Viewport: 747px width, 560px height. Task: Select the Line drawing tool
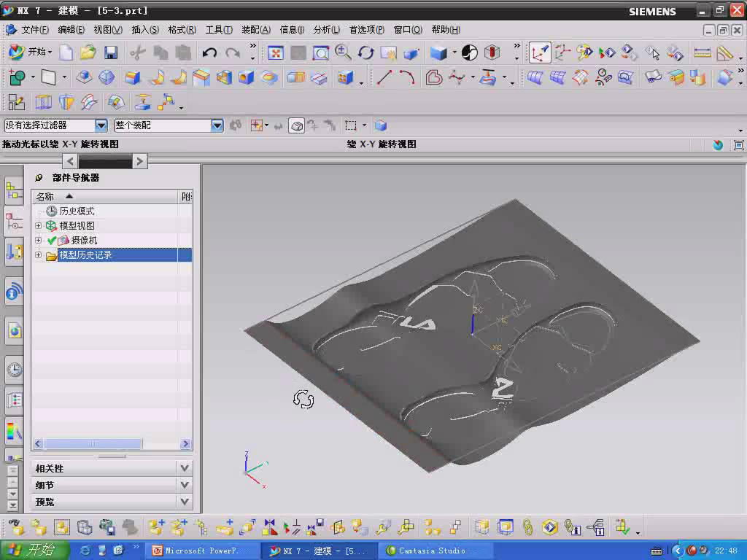pos(384,77)
